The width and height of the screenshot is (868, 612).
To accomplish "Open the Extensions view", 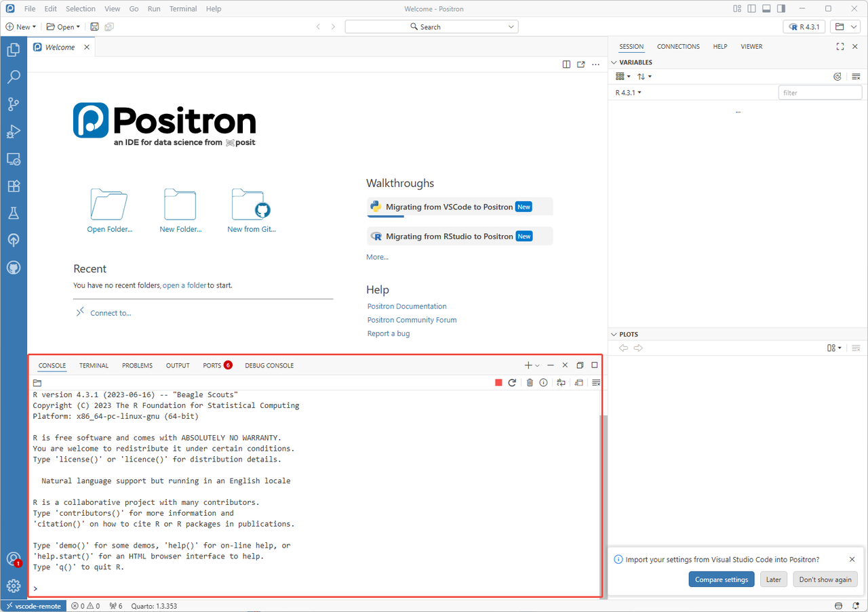I will point(14,186).
